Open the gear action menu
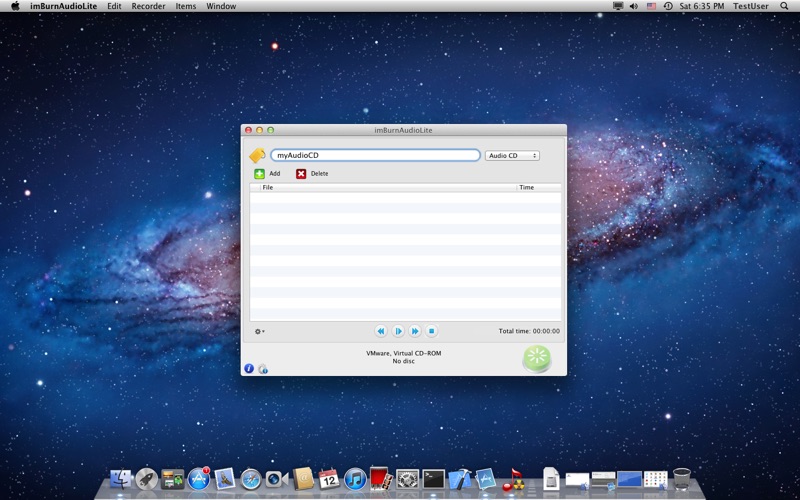The width and height of the screenshot is (800, 500). point(259,332)
